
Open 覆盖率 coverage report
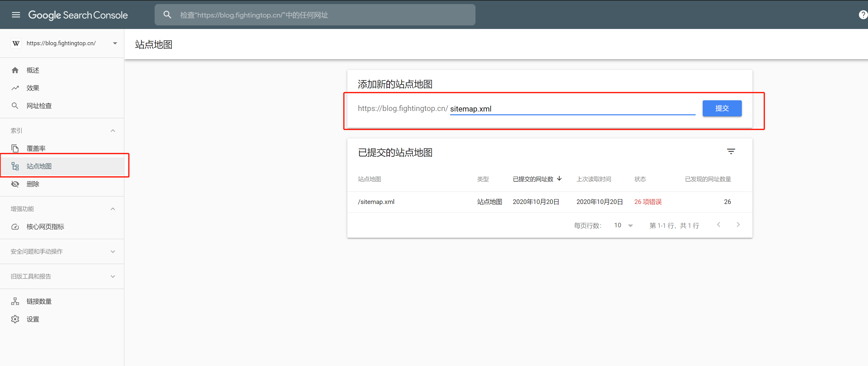coord(62,148)
